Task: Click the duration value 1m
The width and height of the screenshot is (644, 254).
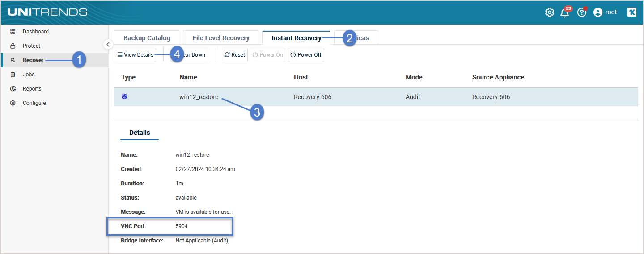Action: click(x=179, y=183)
